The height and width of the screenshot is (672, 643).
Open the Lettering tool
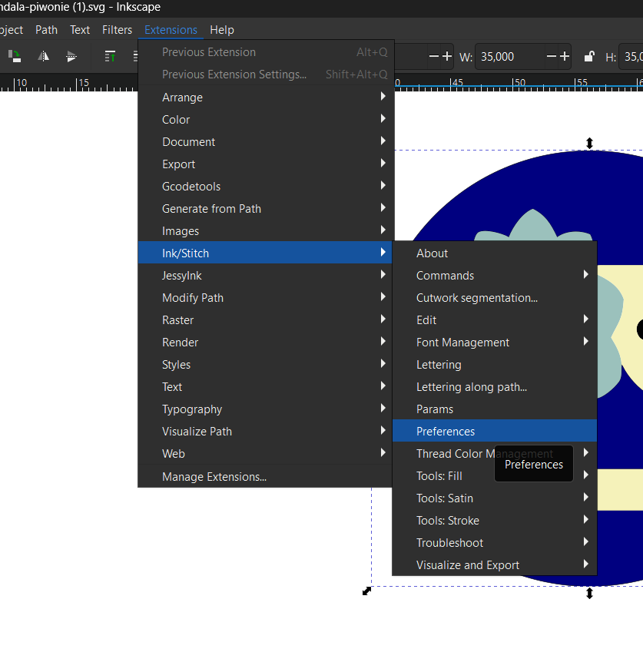click(495, 365)
